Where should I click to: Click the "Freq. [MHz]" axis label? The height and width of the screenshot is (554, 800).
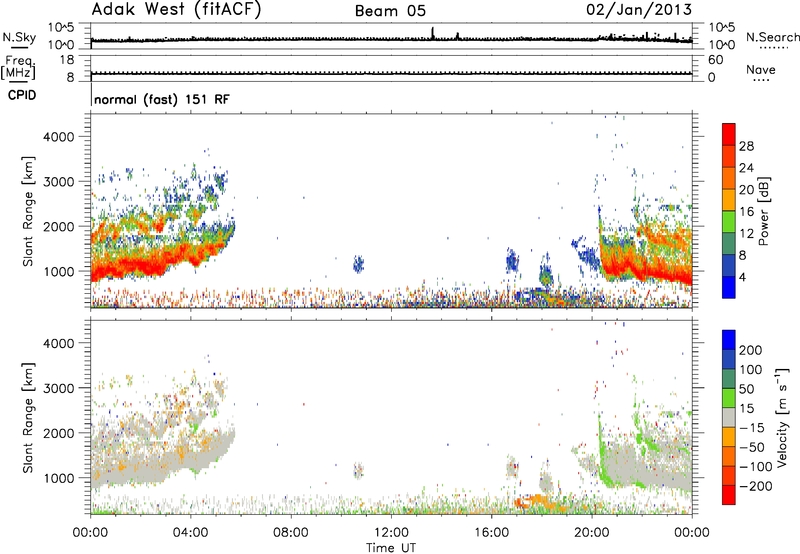19,67
